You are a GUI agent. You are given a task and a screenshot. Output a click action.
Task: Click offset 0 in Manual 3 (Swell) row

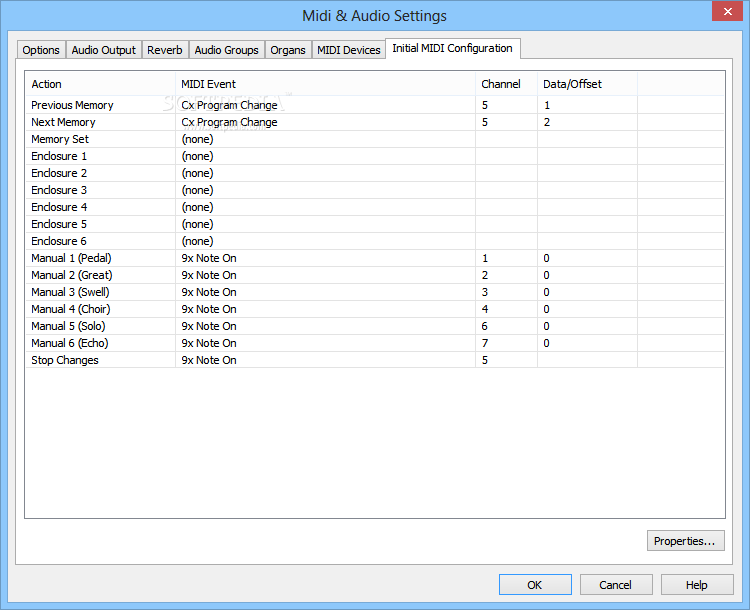[546, 292]
